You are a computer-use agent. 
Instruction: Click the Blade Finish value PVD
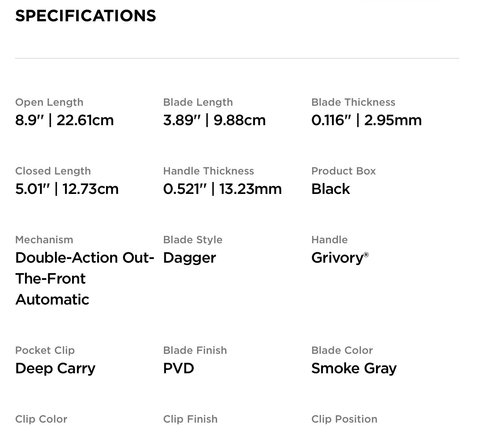pyautogui.click(x=178, y=368)
